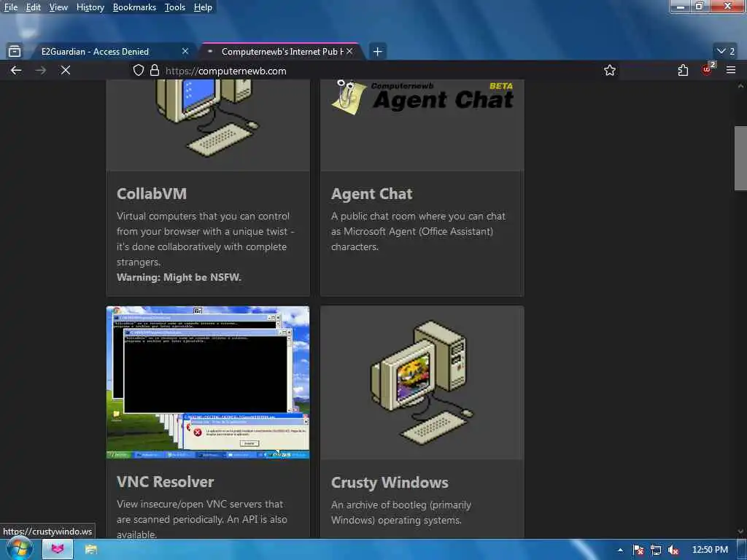The image size is (747, 560).
Task: Open the uBlock Origin extension icon
Action: click(708, 70)
